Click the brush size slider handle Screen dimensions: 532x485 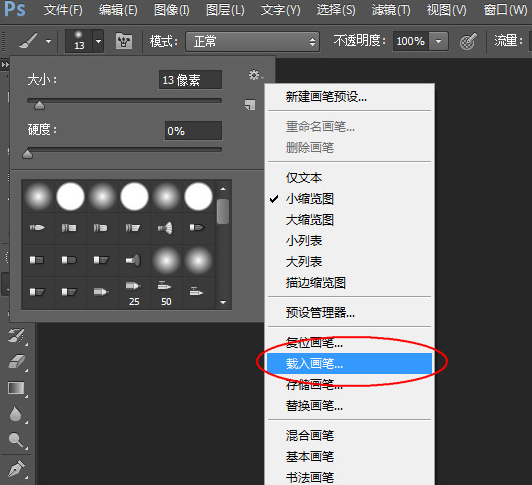tap(39, 105)
